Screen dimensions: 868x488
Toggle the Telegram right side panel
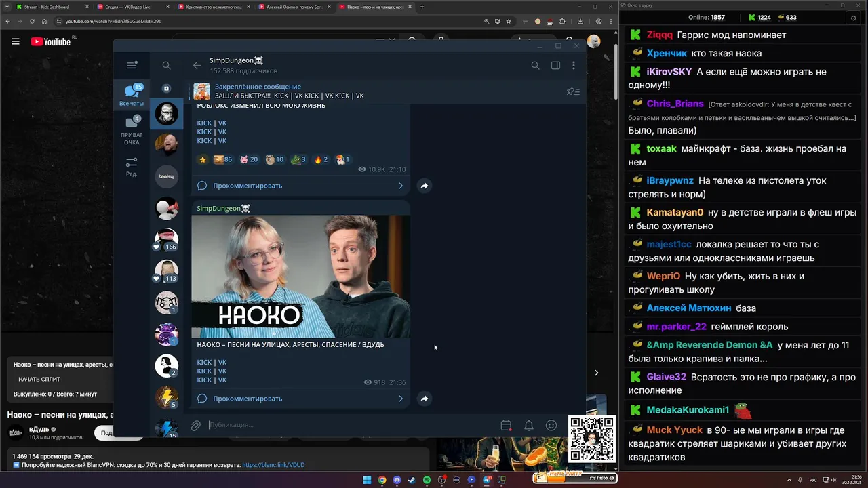[555, 65]
